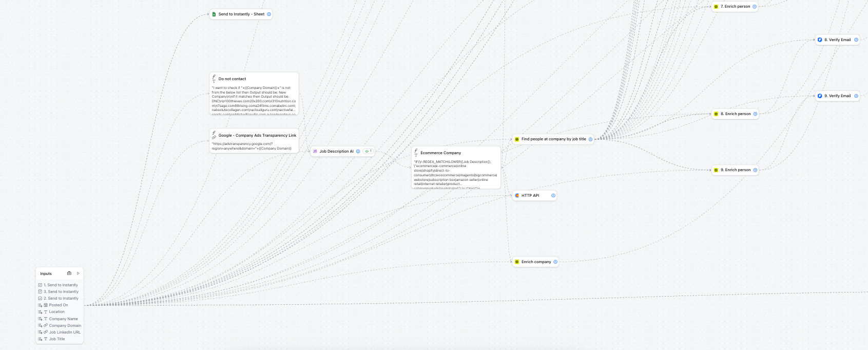Click formula-link icon on Google Ads Transparency node
Viewport: 868px width, 350px height.
[x=214, y=135]
